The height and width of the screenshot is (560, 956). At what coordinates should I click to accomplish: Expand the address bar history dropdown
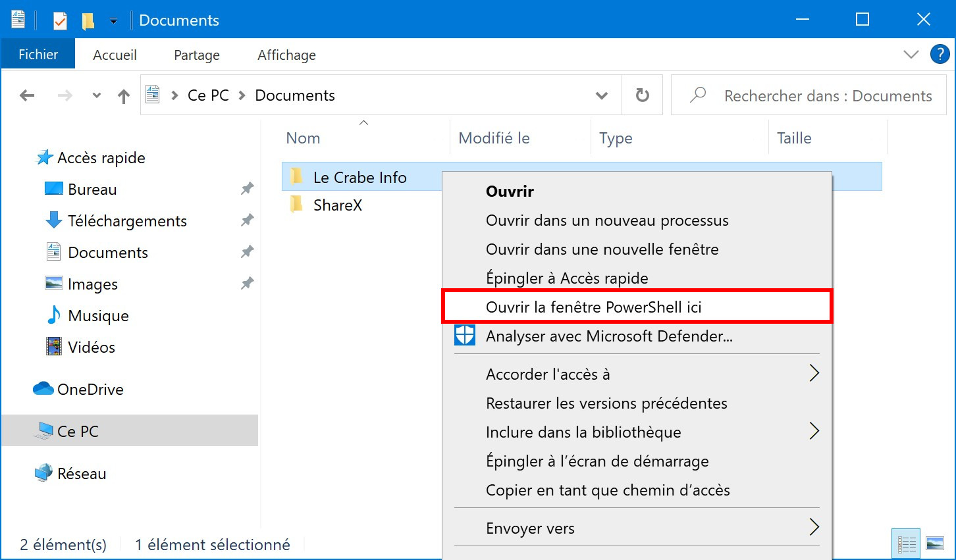(x=601, y=96)
